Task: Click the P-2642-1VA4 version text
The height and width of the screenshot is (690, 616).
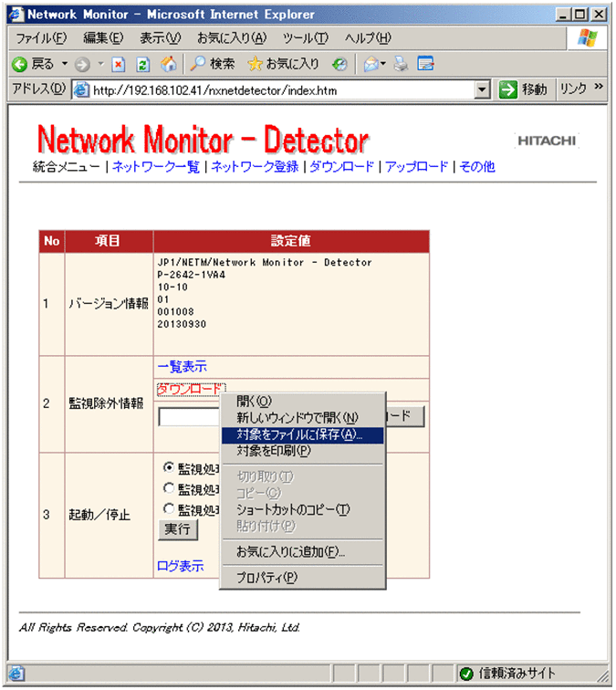Action: click(x=192, y=275)
